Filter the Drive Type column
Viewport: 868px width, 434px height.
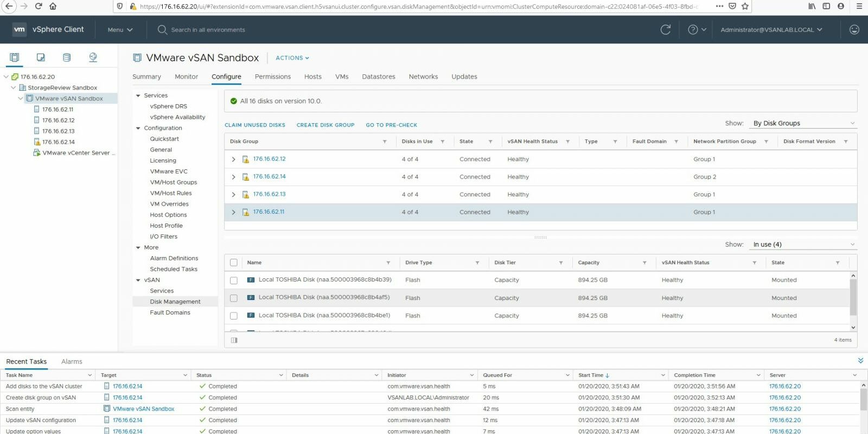pyautogui.click(x=477, y=263)
